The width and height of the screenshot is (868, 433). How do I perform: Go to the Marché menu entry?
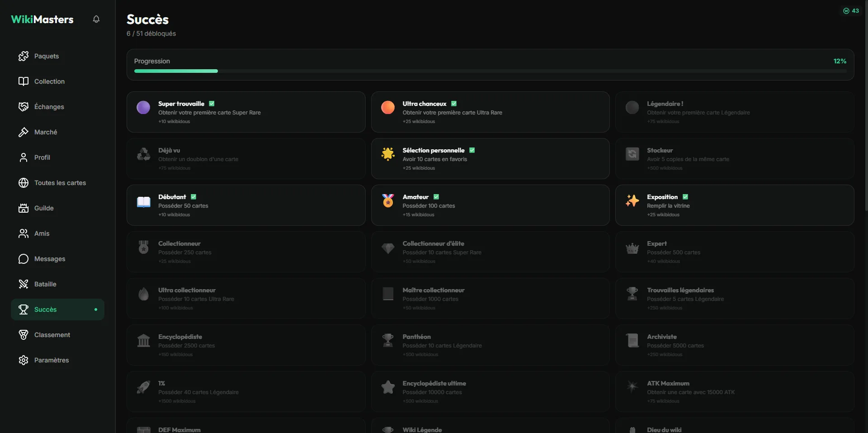point(57,132)
